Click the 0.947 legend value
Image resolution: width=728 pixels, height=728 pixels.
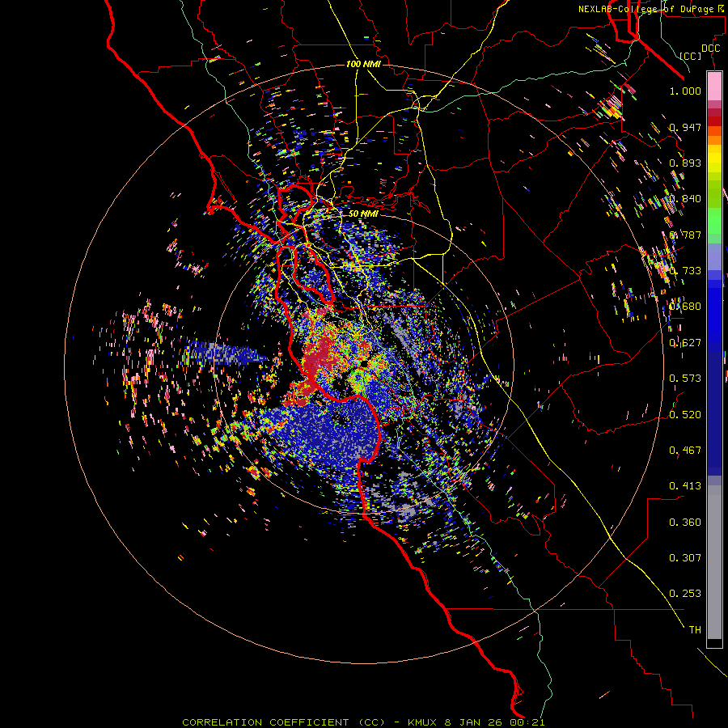(x=685, y=127)
